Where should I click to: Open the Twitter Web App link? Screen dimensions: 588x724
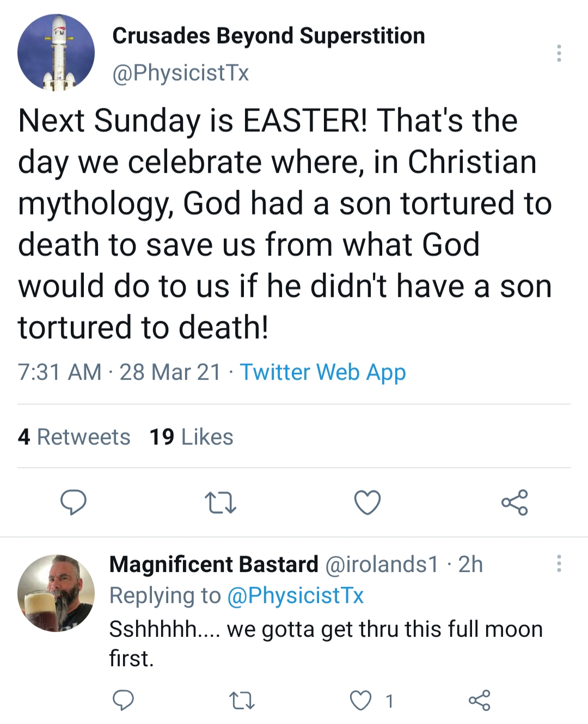tap(323, 372)
